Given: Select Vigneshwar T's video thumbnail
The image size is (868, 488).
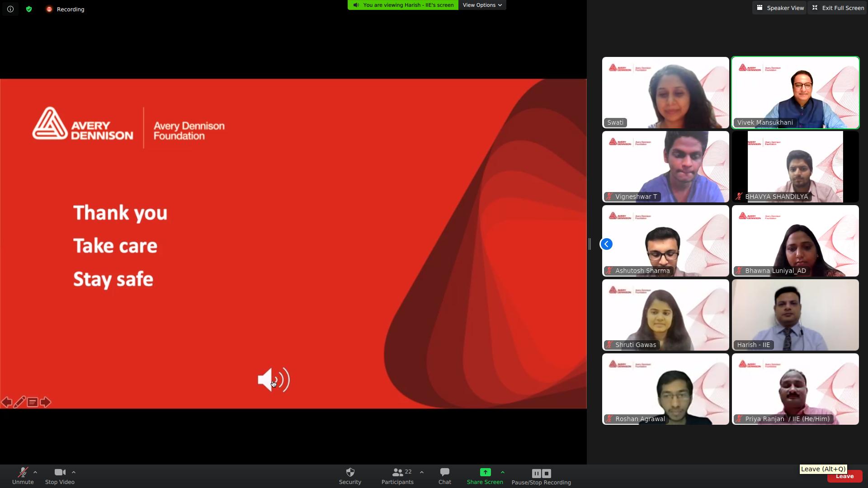Looking at the screenshot, I should [x=665, y=167].
